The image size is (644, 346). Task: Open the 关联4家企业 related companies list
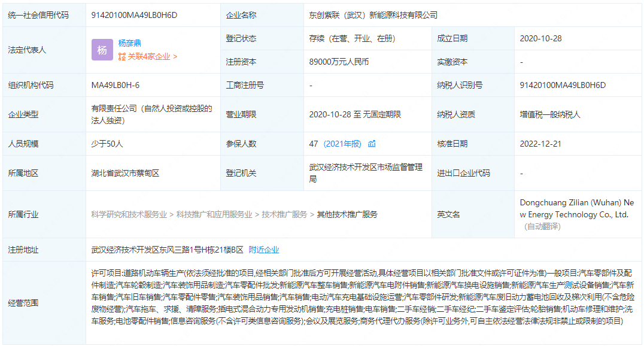pyautogui.click(x=149, y=56)
